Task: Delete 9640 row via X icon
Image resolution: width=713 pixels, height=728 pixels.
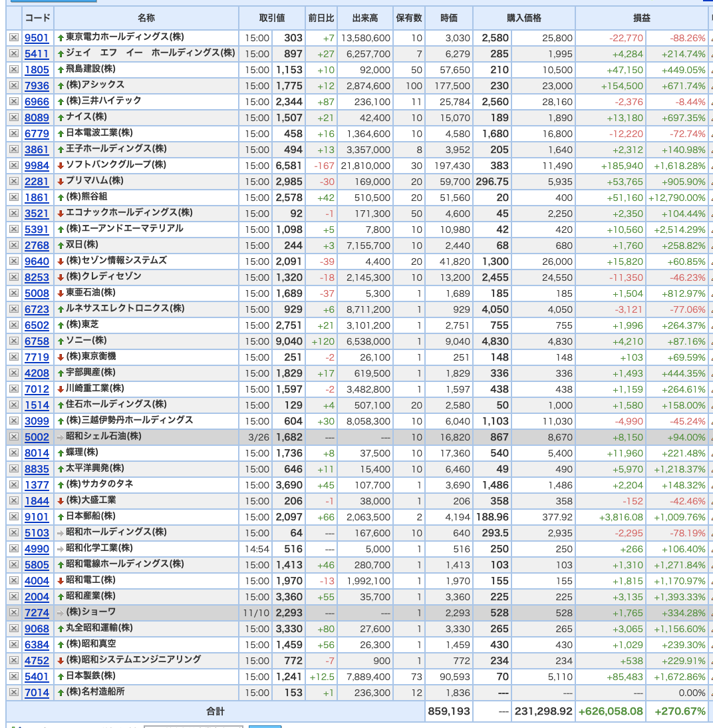Action: (x=14, y=262)
